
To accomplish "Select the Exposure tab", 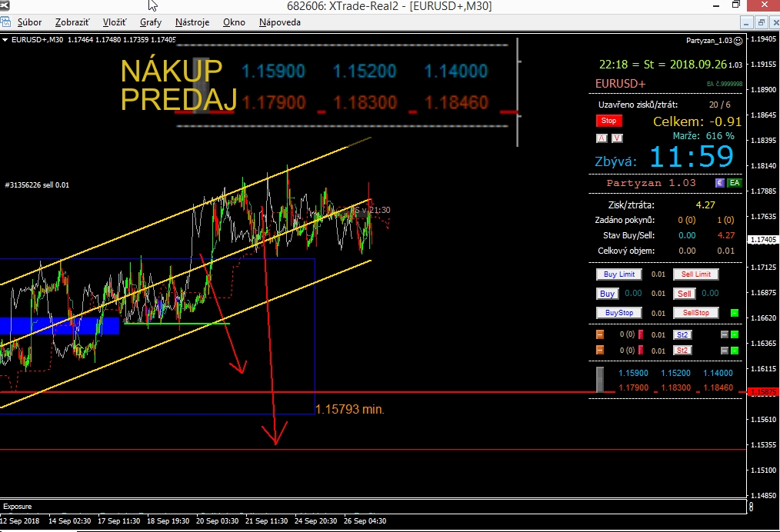I will (x=18, y=506).
